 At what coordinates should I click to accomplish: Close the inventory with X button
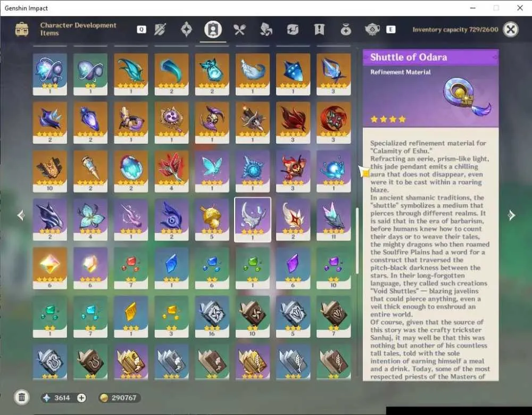tap(511, 29)
